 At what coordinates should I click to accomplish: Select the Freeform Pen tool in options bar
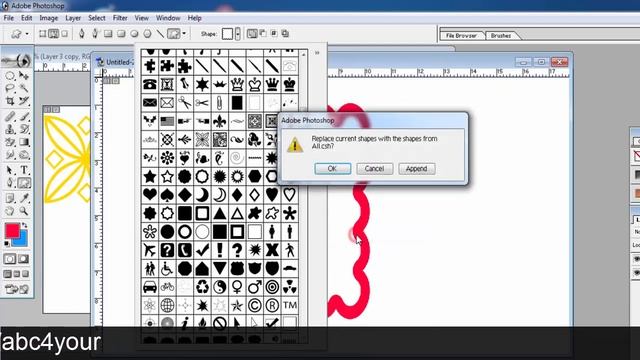pos(95,34)
